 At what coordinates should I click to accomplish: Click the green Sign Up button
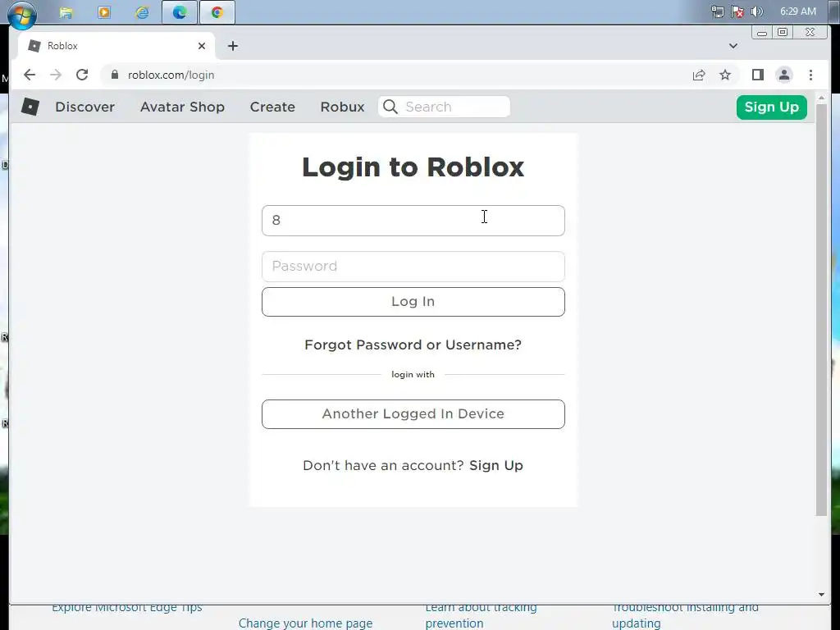[771, 107]
